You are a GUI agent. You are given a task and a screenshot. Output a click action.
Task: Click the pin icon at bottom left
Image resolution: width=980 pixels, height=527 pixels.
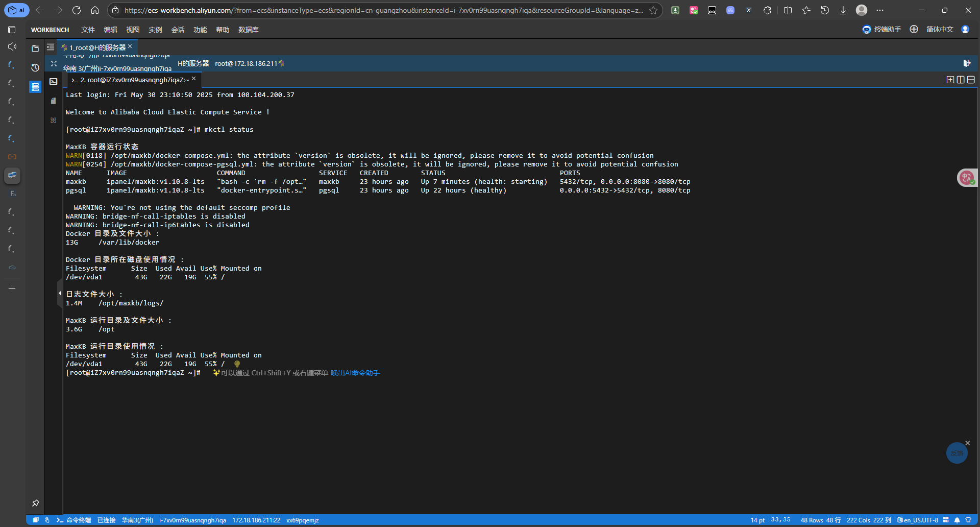click(x=35, y=503)
